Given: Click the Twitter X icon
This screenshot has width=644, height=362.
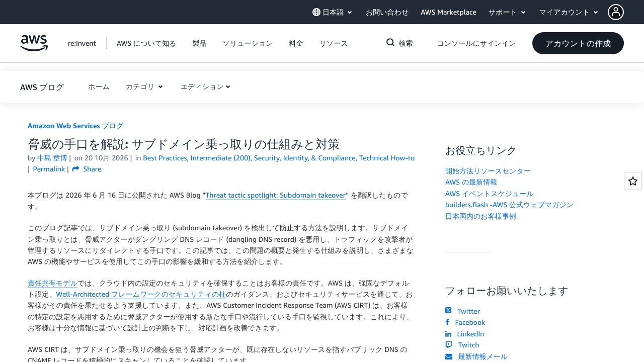Looking at the screenshot, I should pos(448,311).
